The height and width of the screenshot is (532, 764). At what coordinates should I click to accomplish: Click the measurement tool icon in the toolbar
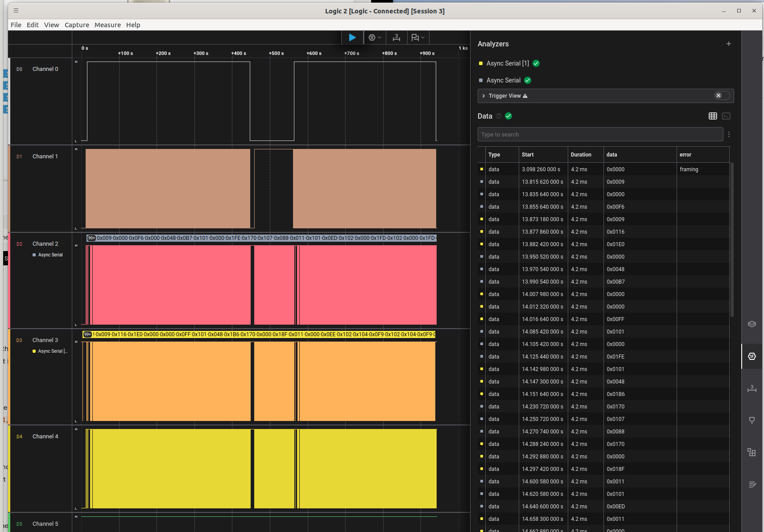[x=396, y=37]
